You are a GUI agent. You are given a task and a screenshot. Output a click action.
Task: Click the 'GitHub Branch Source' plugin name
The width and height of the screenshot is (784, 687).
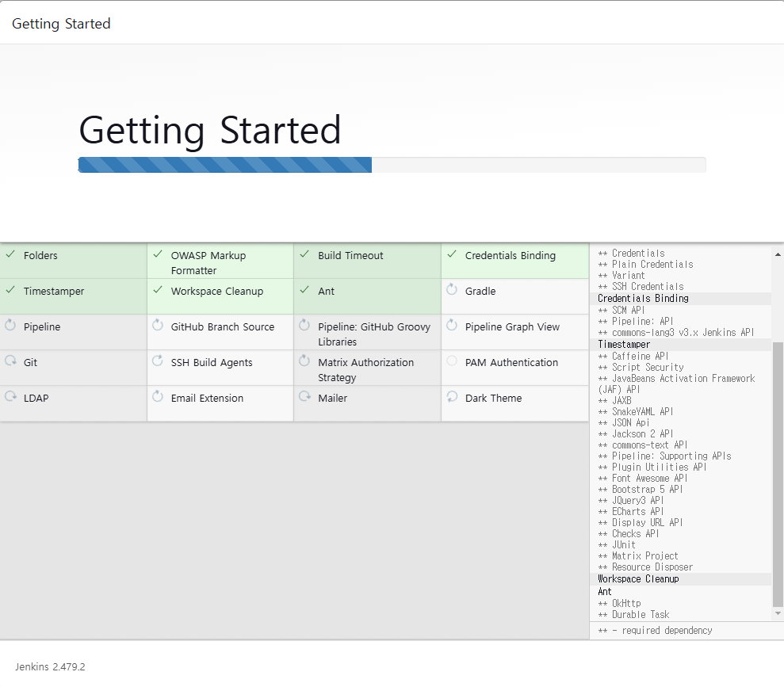223,326
